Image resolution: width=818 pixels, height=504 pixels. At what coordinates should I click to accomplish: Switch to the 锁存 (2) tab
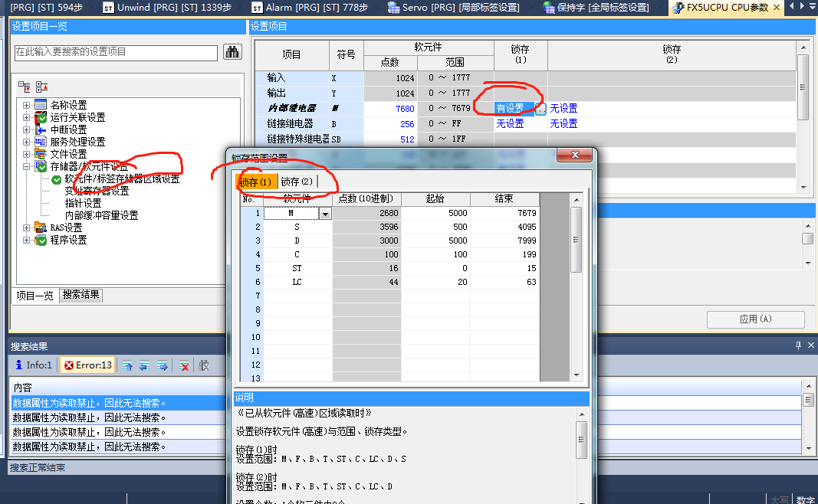pos(297,182)
